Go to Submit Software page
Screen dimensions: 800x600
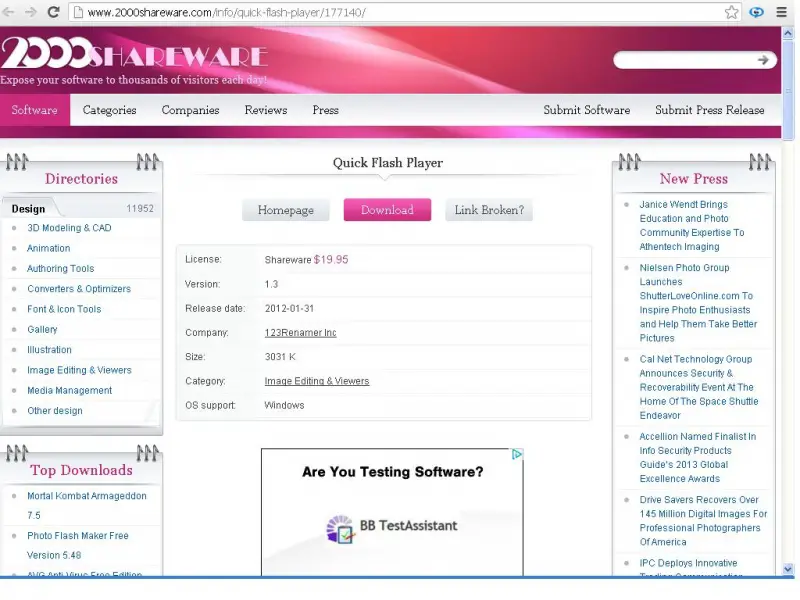tap(587, 110)
